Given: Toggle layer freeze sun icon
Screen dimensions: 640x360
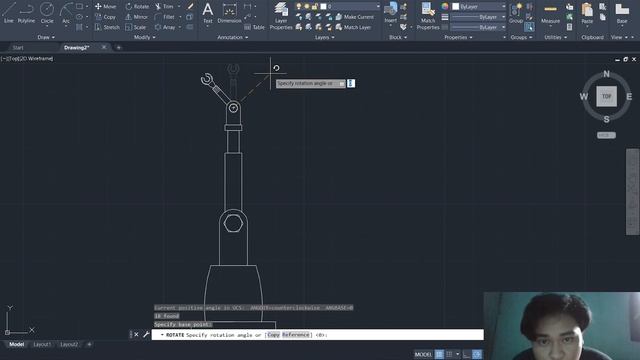Looking at the screenshot, I should coord(307,7).
